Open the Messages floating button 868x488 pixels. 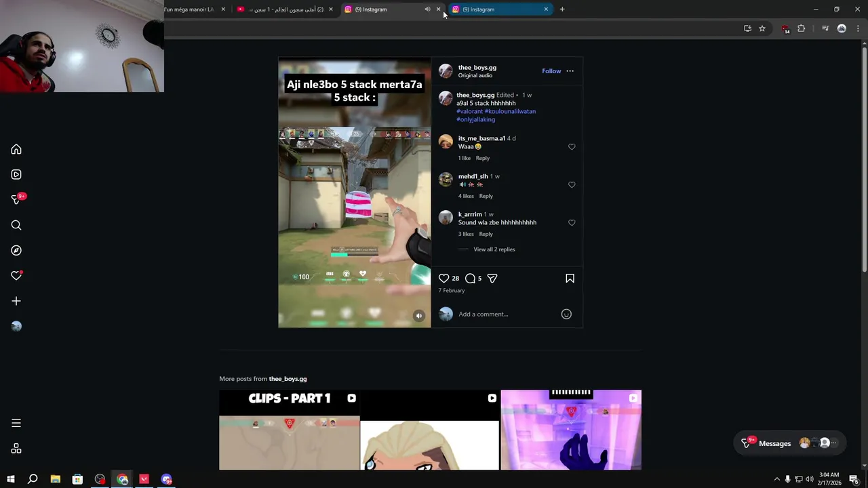click(791, 443)
